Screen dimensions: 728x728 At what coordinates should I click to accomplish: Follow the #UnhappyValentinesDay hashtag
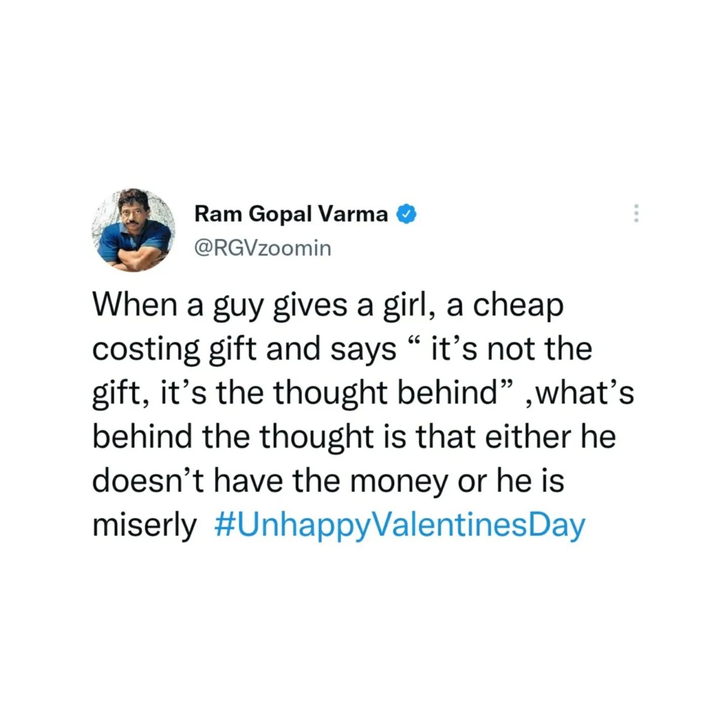click(x=399, y=525)
